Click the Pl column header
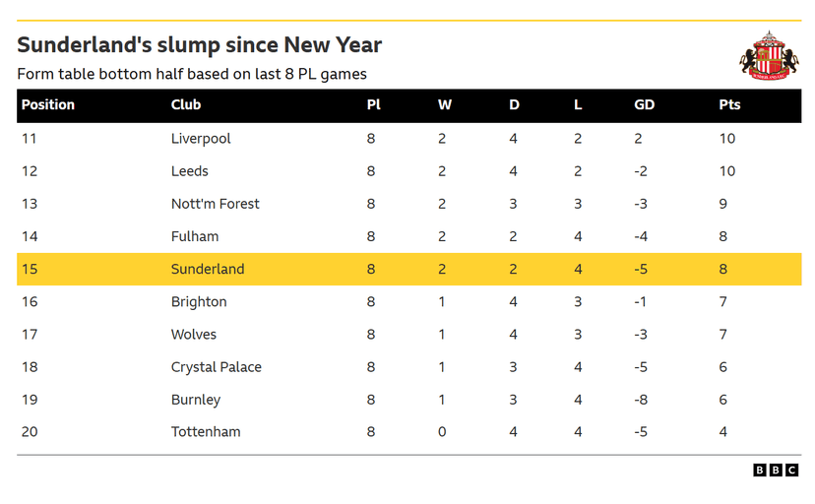Image resolution: width=815 pixels, height=504 pixels. 373,104
